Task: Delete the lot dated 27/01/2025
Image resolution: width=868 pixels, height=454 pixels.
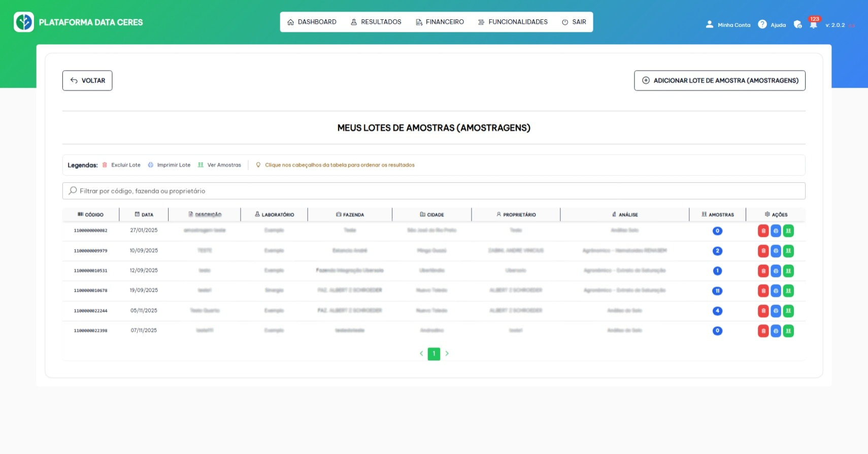Action: coord(763,231)
